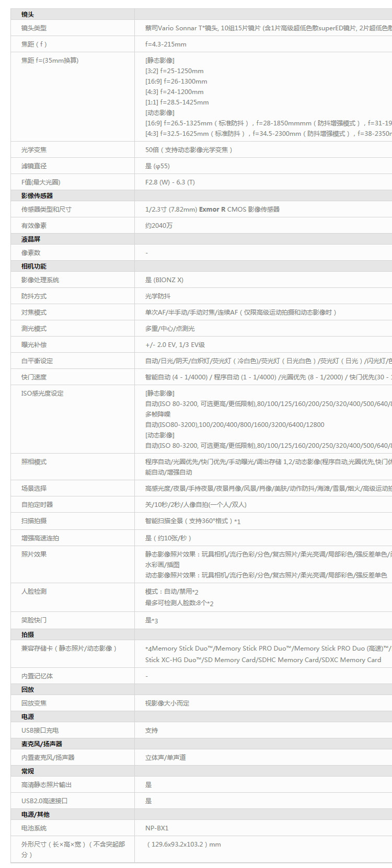Select the 对焦模式 label
This screenshot has height=868, width=392.
(x=34, y=313)
